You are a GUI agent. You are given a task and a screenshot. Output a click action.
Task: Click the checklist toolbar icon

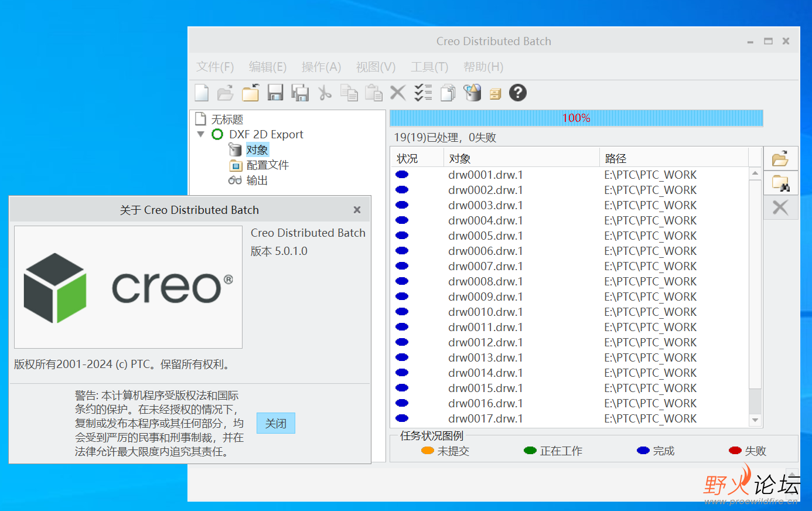click(x=423, y=93)
